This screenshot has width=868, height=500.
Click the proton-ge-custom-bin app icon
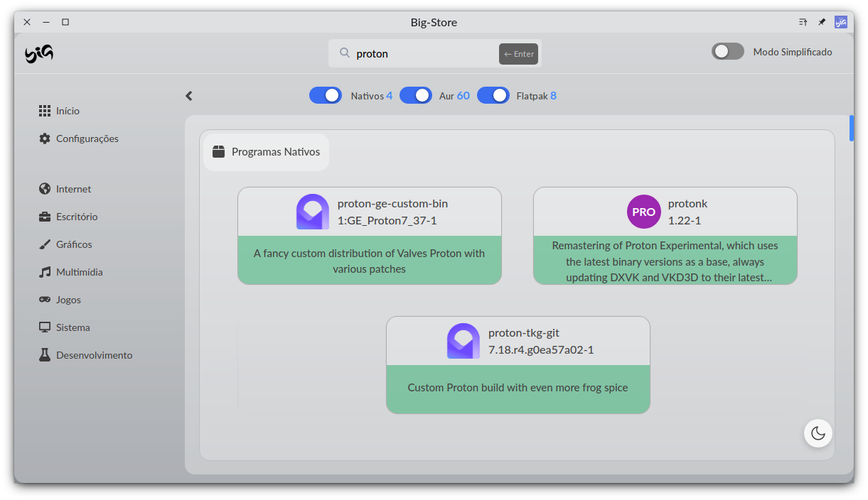click(x=313, y=212)
